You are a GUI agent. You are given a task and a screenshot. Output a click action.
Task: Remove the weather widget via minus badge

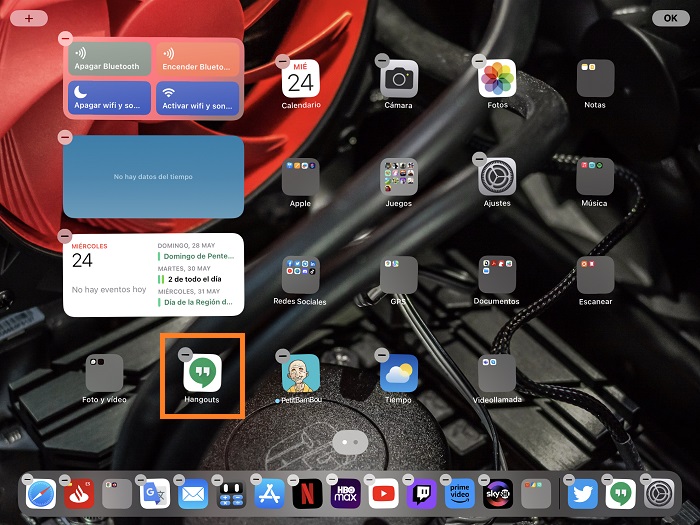[x=65, y=137]
